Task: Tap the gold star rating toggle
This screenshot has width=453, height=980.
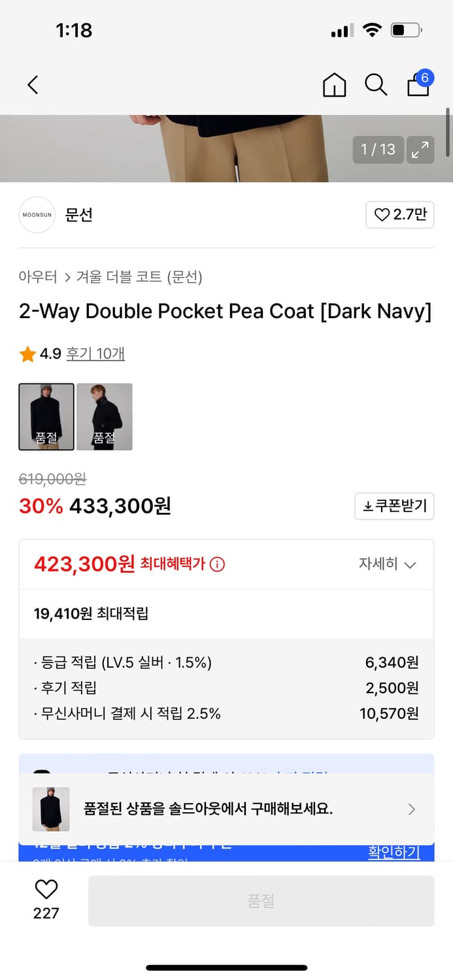Action: (27, 353)
